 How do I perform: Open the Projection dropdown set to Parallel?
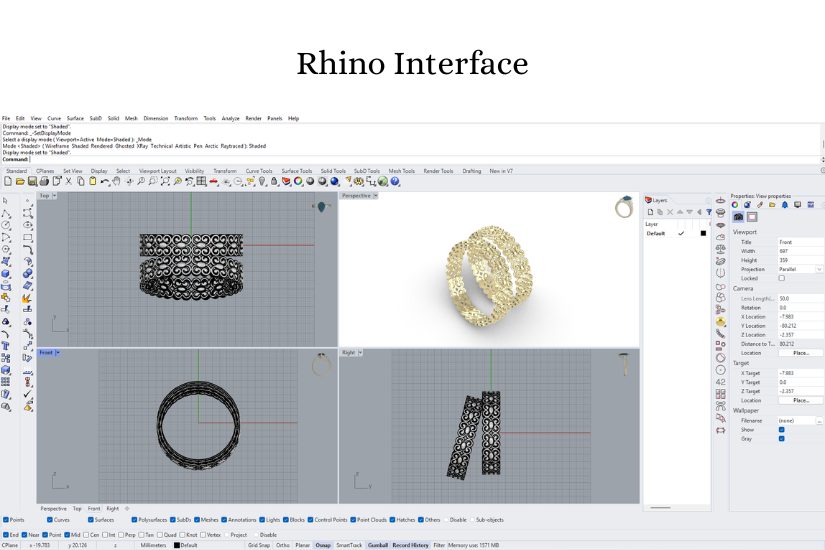tap(800, 269)
